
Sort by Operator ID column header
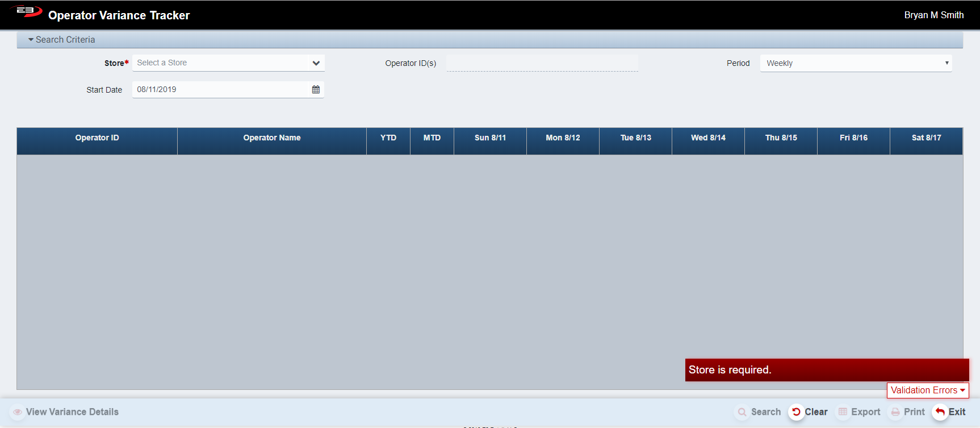[x=97, y=138]
